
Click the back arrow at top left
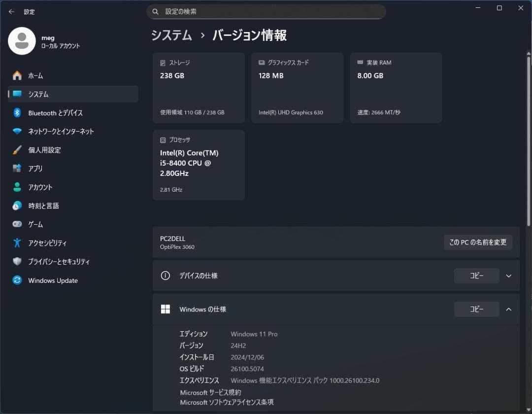(x=11, y=11)
